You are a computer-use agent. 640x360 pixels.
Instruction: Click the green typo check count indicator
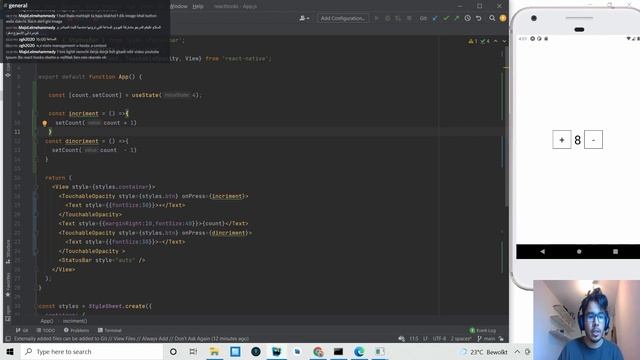[x=485, y=41]
